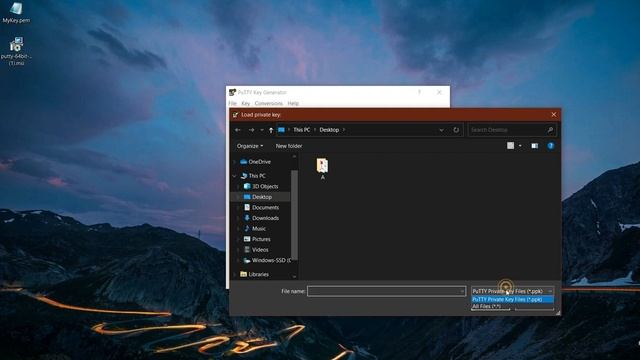Open Conversions menu in PuTTY Key Generator
Viewport: 640px width, 360px height.
(x=269, y=103)
